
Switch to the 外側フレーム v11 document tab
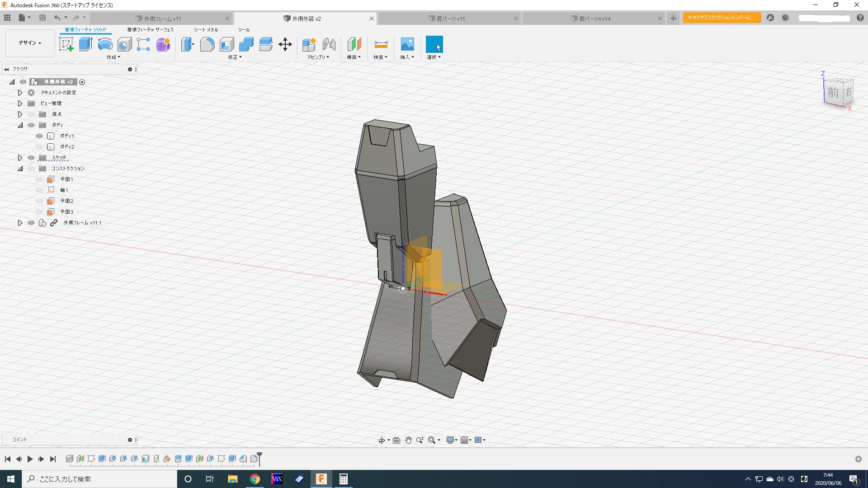(x=162, y=19)
